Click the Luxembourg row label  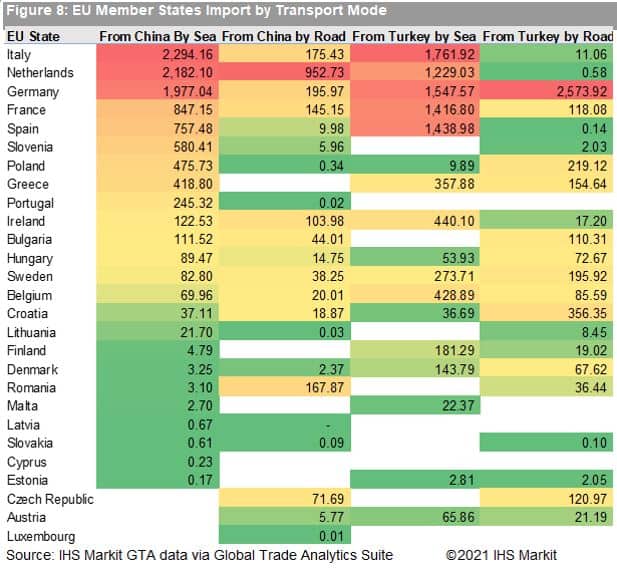tap(42, 536)
